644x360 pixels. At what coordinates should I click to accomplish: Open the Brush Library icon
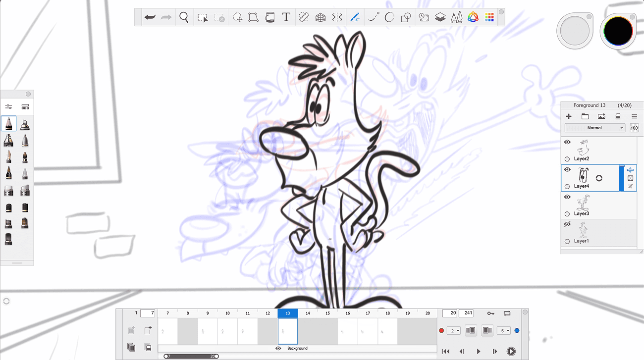point(25,106)
